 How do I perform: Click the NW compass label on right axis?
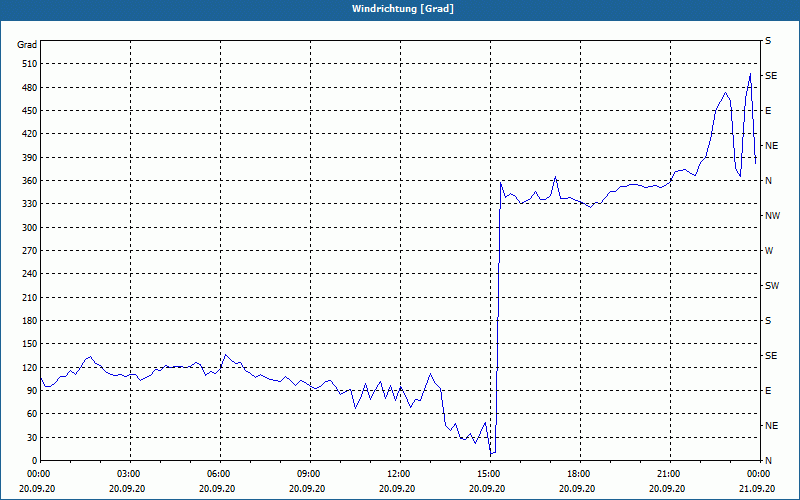click(x=772, y=216)
